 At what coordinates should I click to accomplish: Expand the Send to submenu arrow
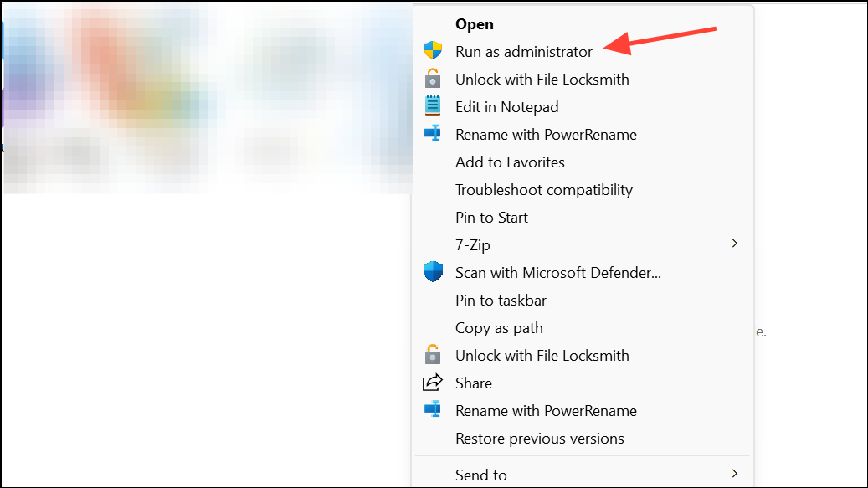point(735,474)
